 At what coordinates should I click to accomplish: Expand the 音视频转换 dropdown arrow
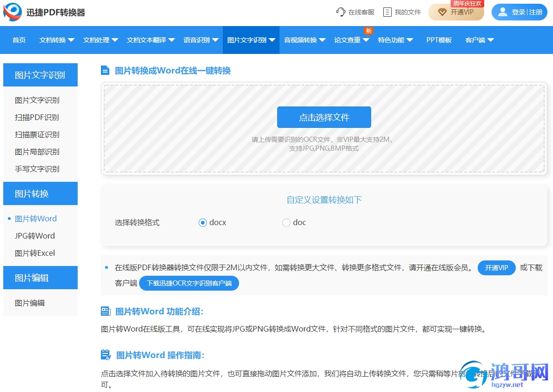click(322, 40)
